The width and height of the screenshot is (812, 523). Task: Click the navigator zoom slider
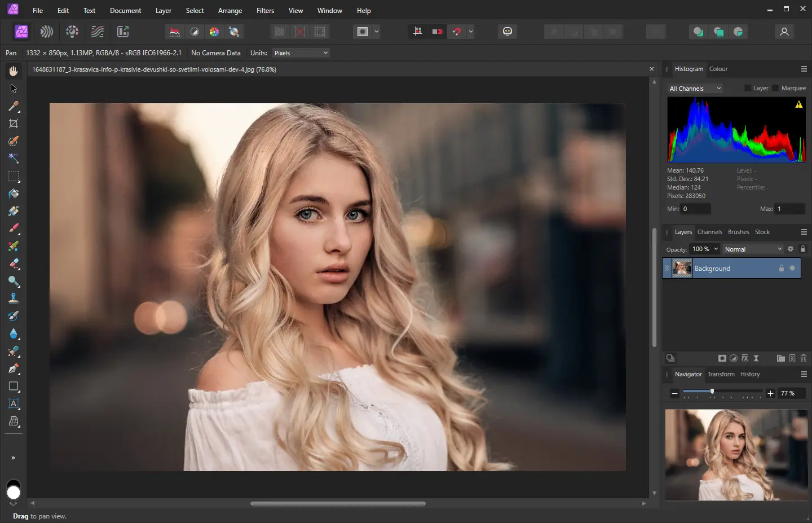coord(712,392)
